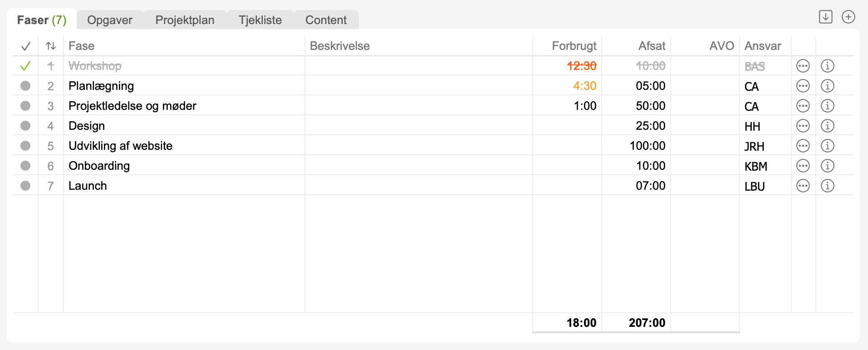Open the more options menu for Launch

pos(803,186)
